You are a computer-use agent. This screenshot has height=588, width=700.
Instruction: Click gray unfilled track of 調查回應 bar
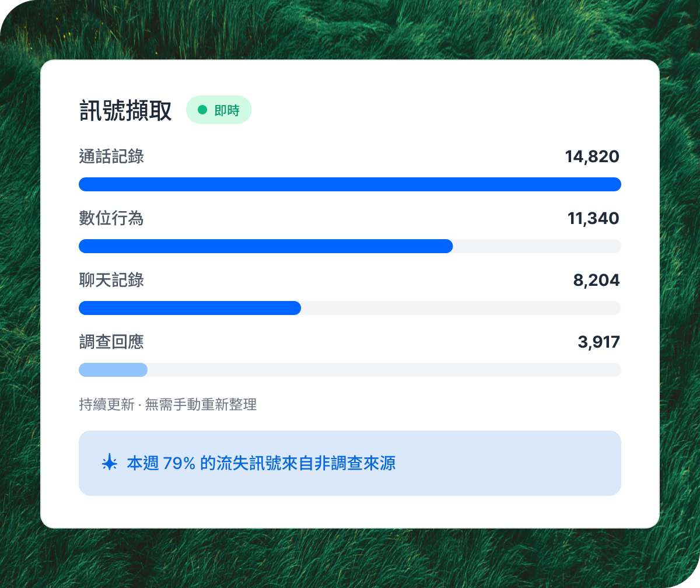[x=384, y=370]
